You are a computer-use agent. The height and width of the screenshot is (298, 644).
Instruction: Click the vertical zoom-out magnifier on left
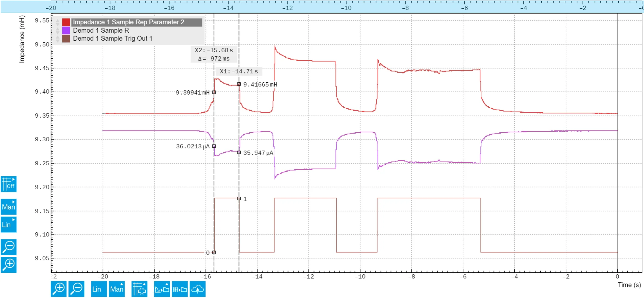point(9,247)
